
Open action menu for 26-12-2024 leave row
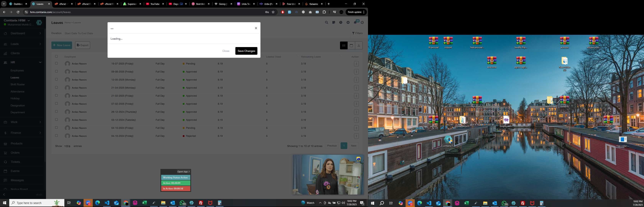pos(356,112)
